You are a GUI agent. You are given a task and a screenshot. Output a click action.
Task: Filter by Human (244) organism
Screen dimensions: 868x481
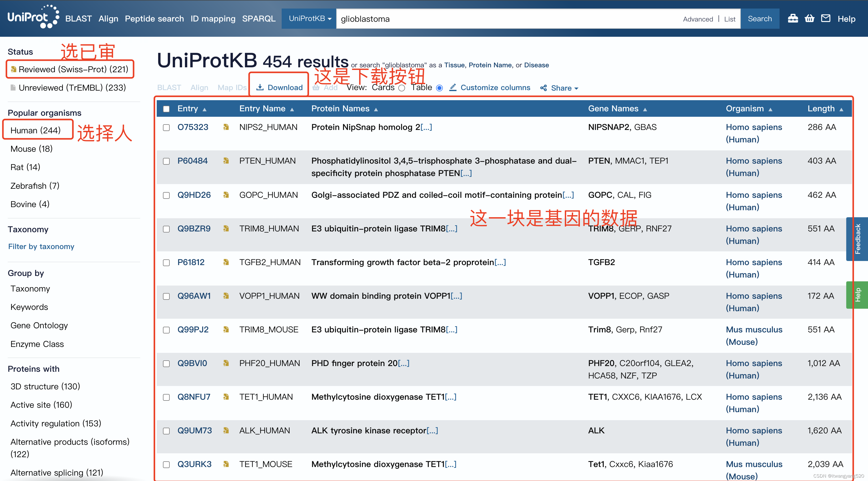[x=35, y=130]
